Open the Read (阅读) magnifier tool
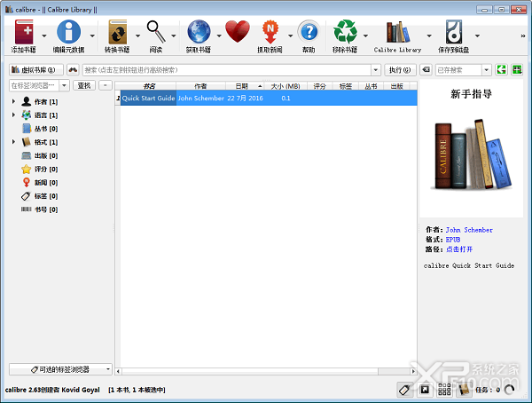This screenshot has width=532, height=403. pos(156,32)
